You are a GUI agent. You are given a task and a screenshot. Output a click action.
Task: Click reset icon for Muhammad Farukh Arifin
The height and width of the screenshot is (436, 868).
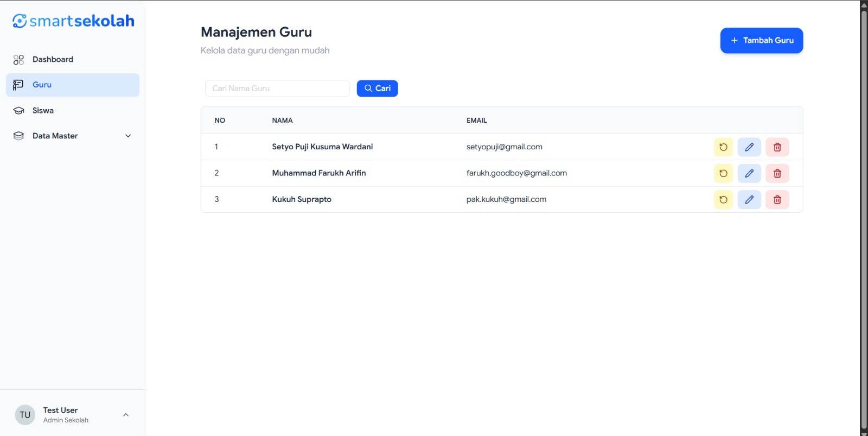723,173
